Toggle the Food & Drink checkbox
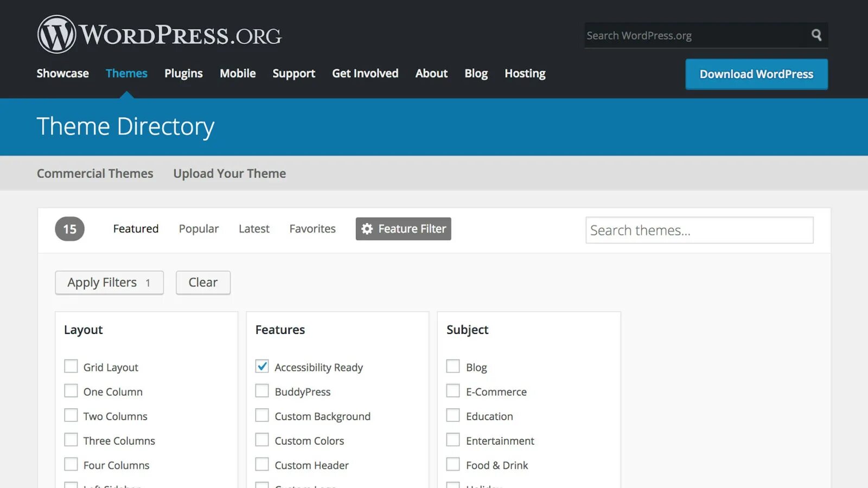Viewport: 868px width, 488px height. click(x=453, y=464)
